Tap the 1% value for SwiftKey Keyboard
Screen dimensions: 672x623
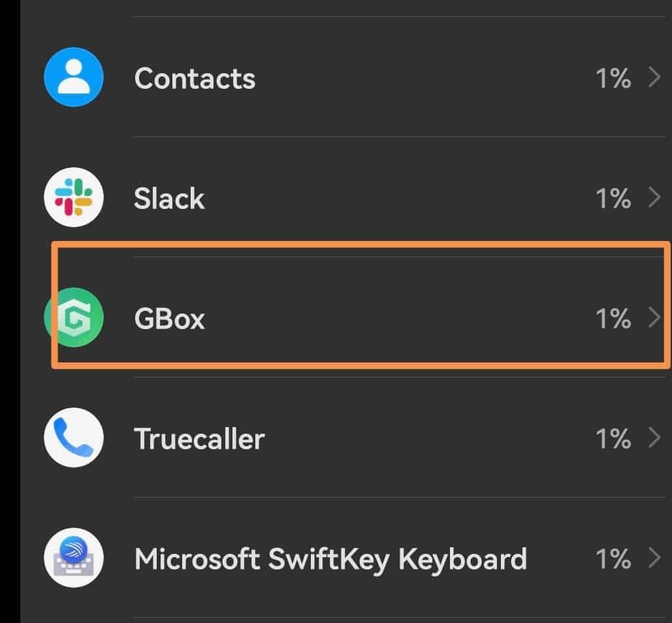(x=613, y=559)
